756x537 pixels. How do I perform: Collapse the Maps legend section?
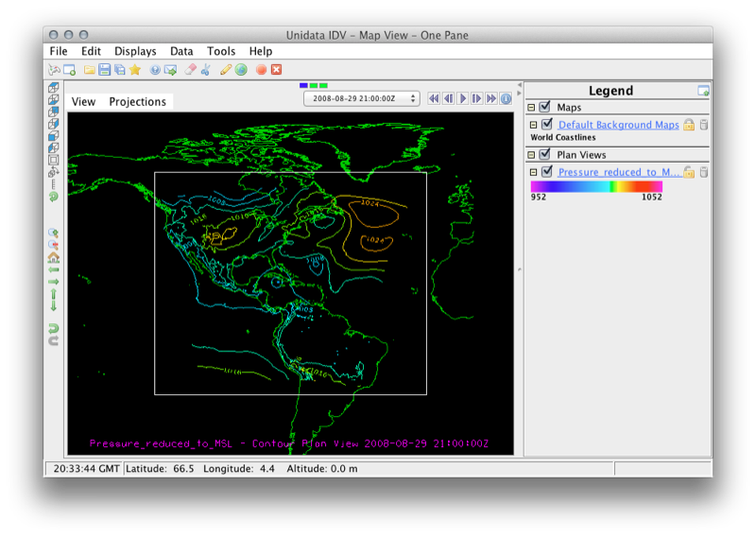[531, 108]
